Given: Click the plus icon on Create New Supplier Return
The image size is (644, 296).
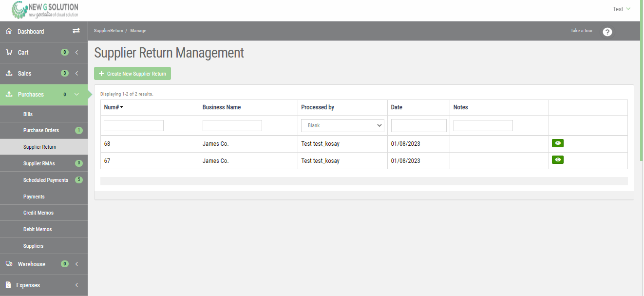Looking at the screenshot, I should [101, 73].
